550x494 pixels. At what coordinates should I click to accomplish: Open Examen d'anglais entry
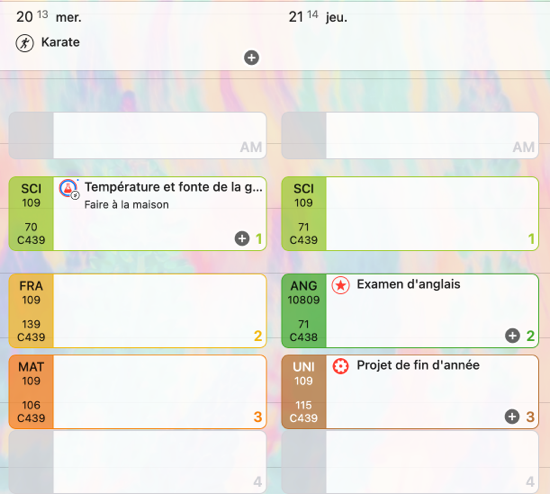coord(408,284)
